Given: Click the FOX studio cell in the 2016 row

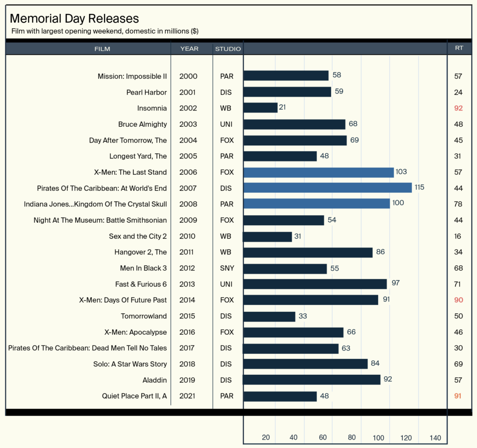Looking at the screenshot, I should [x=227, y=332].
